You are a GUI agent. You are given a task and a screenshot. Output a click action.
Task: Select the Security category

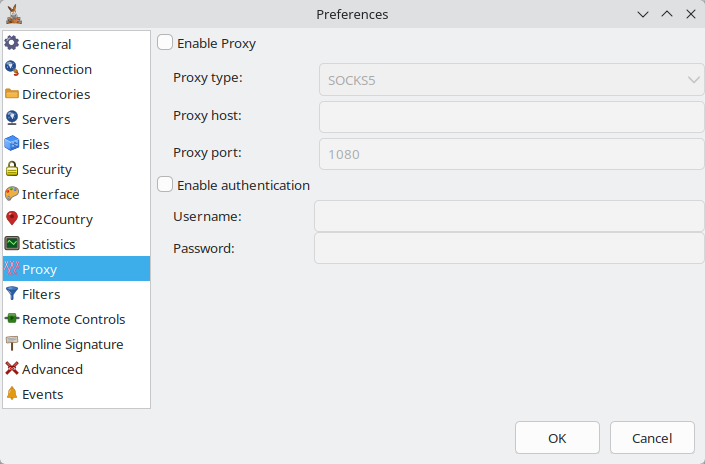(76, 169)
